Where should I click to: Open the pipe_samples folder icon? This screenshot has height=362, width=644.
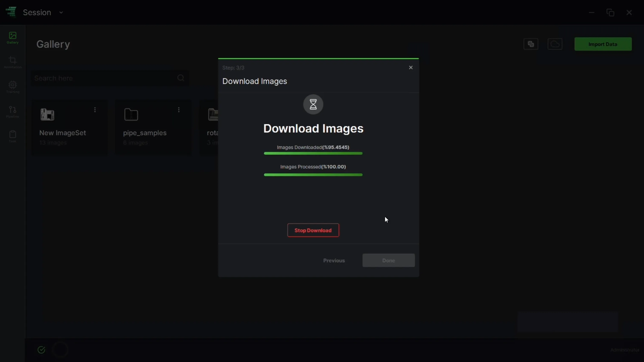pos(131,114)
